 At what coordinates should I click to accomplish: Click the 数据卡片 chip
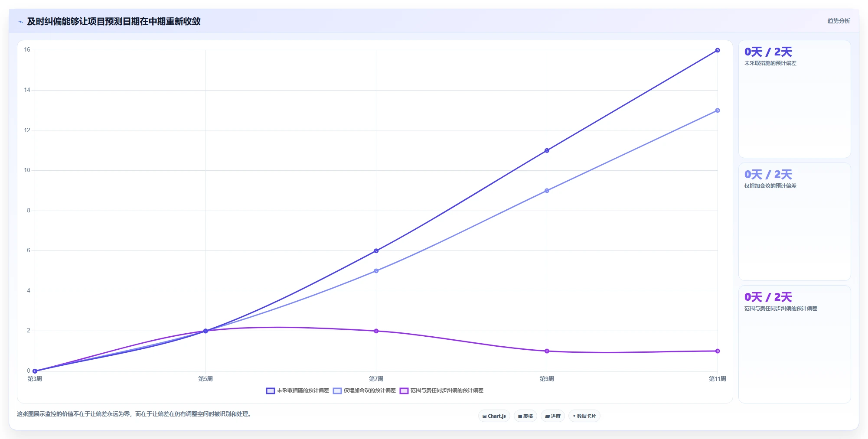(584, 416)
